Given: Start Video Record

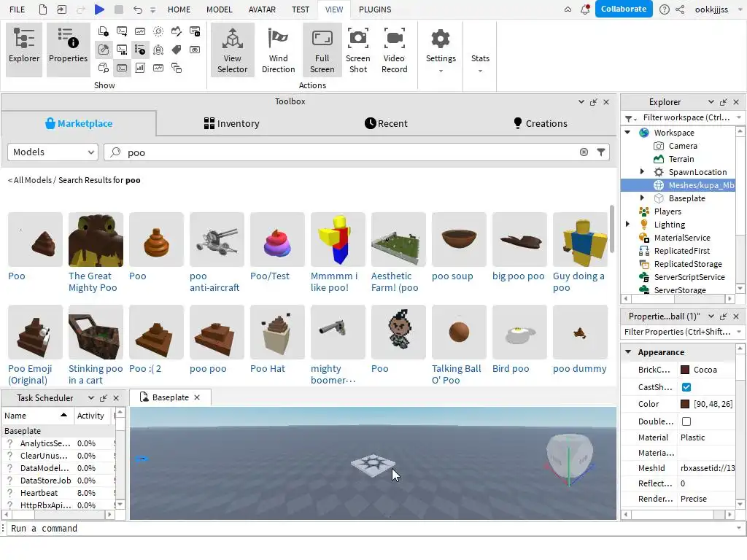Looking at the screenshot, I should click(394, 50).
